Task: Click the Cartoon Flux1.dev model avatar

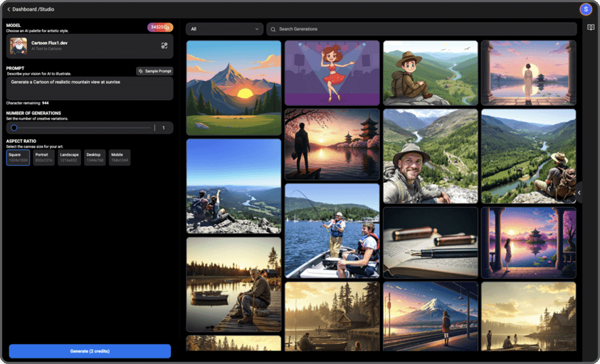Action: [19, 46]
